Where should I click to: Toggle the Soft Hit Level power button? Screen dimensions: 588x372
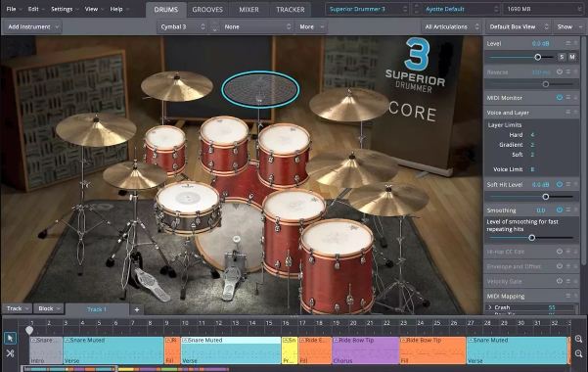coord(560,184)
